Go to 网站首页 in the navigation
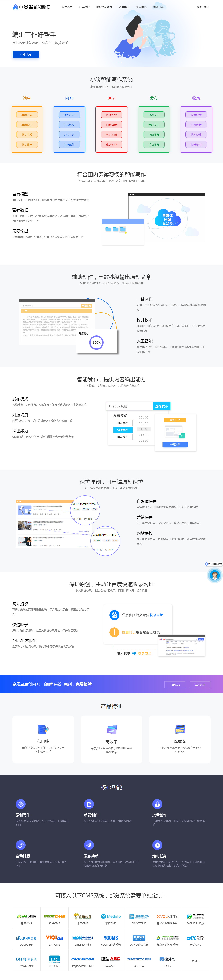Screen dimensions: 223x980 click(x=67, y=7)
